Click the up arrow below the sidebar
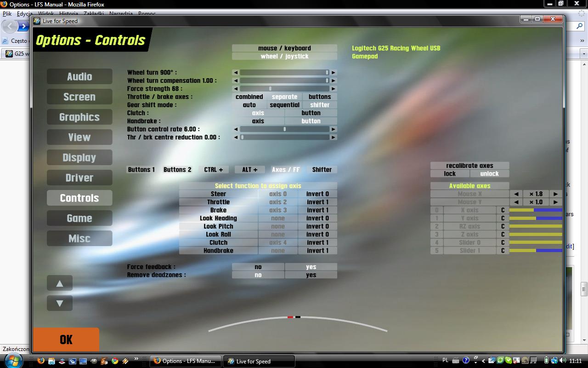Viewport: 588px width, 368px height. tap(60, 283)
